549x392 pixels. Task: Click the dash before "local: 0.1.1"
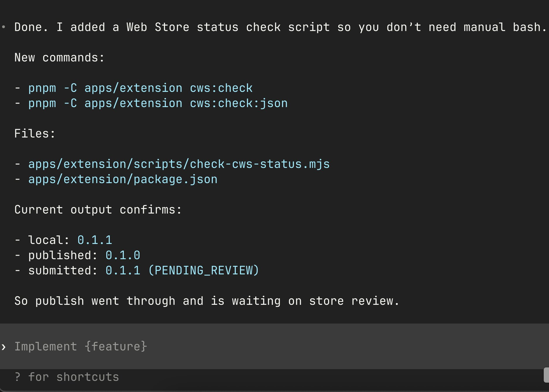(x=18, y=240)
